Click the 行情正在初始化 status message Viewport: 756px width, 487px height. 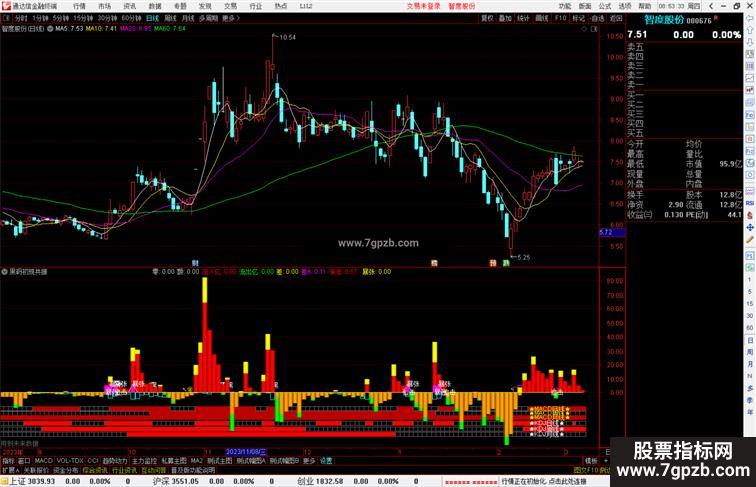tap(544, 481)
